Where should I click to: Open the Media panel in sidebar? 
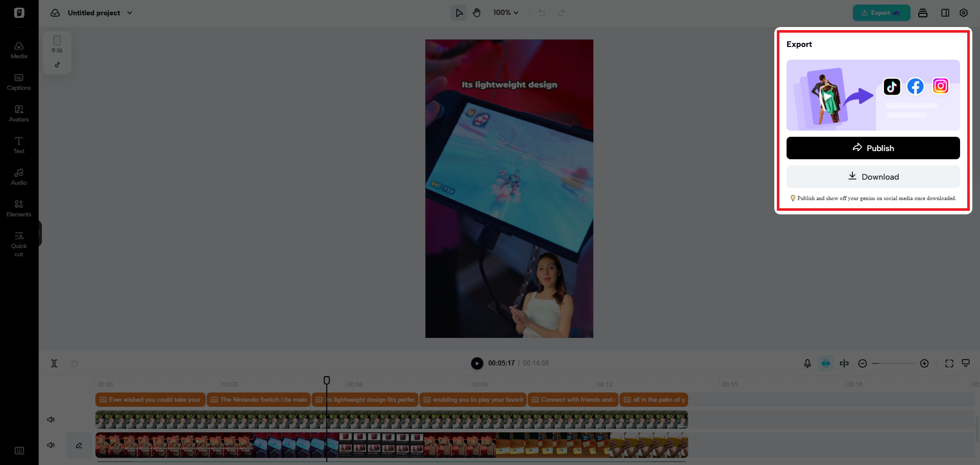(x=18, y=49)
